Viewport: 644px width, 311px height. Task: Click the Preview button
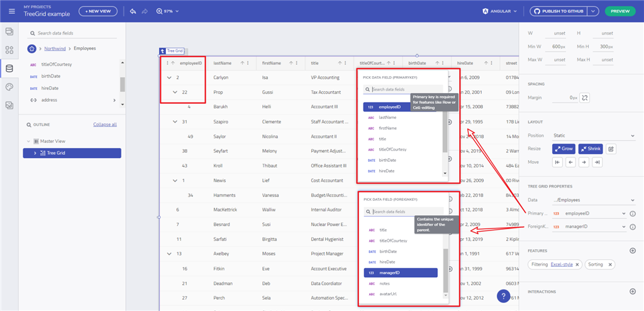tap(620, 11)
